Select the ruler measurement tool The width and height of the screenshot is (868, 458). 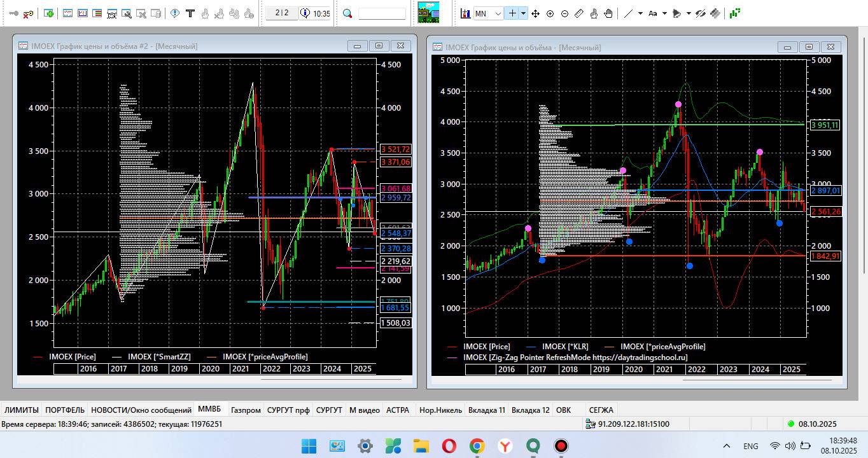tap(579, 13)
